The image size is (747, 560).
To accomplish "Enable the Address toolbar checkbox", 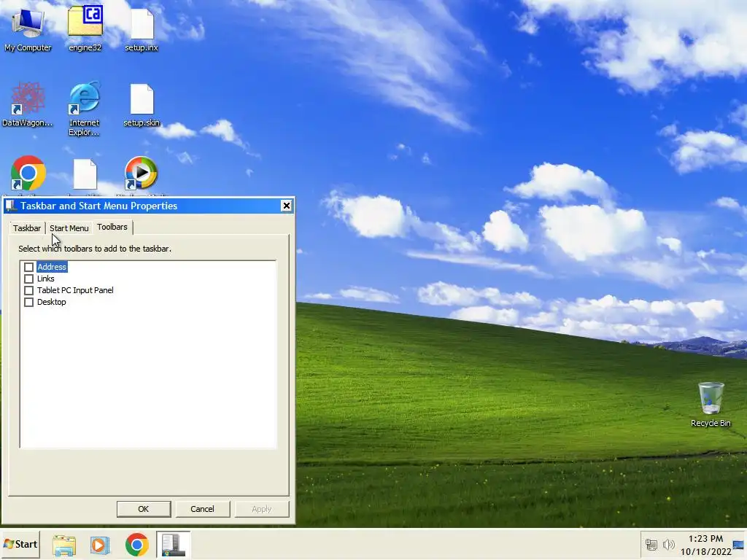I will coord(28,267).
